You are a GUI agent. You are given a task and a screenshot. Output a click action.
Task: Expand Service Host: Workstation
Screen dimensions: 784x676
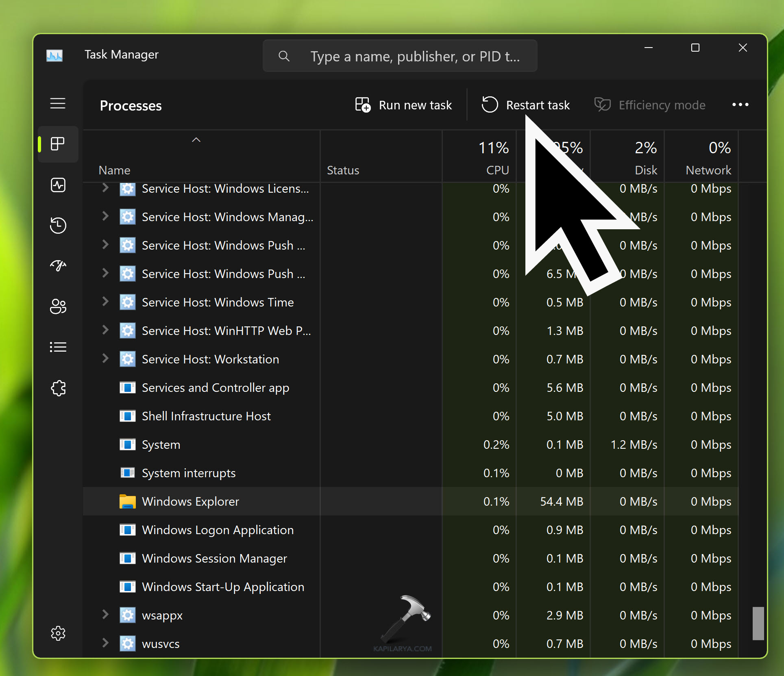105,359
